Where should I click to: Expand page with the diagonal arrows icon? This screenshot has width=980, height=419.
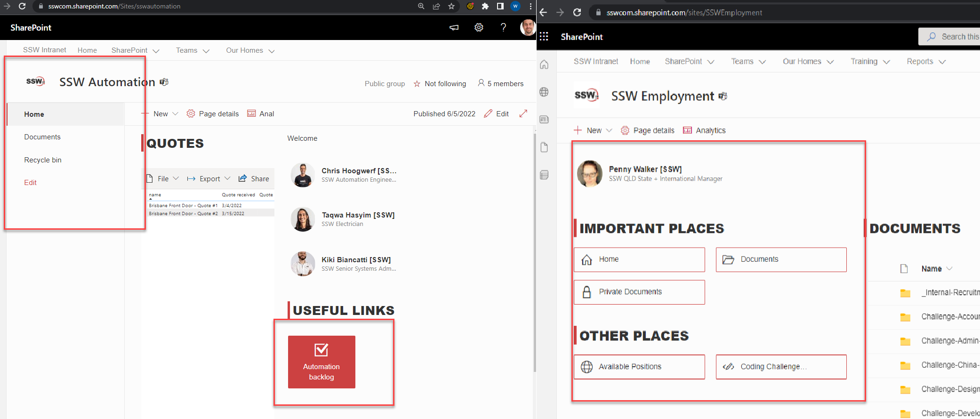coord(523,113)
